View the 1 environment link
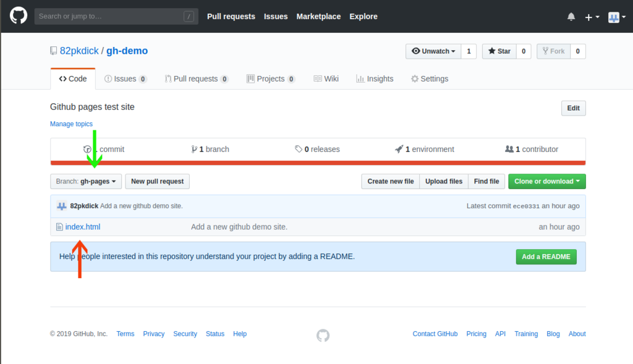633x364 pixels. coord(425,150)
